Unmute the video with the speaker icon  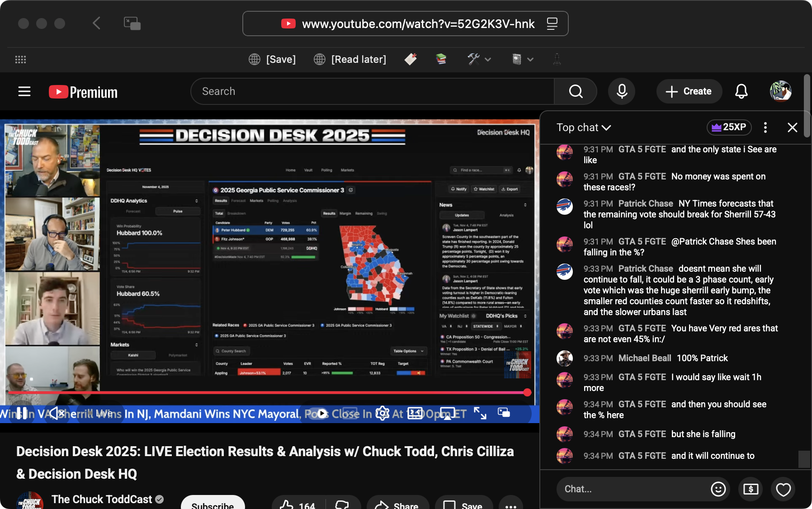tap(56, 413)
